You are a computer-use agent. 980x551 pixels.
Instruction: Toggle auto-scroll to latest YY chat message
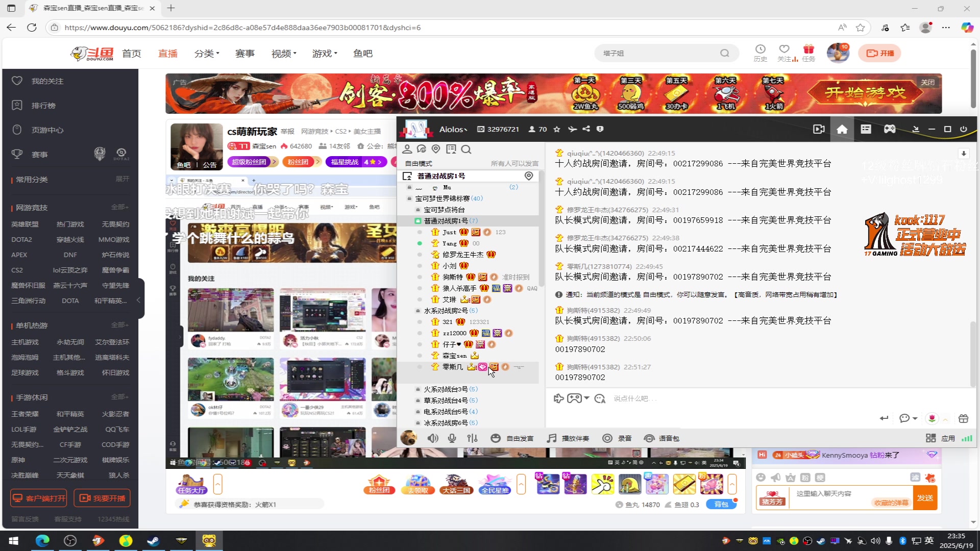[964, 154]
